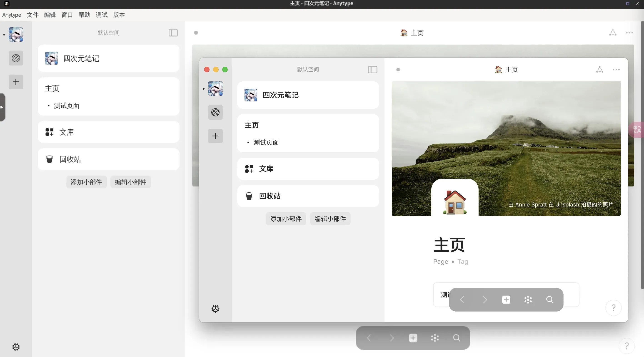Image resolution: width=644 pixels, height=357 pixels.
Task: Click the help question mark in the bottom right corner
Action: point(627,346)
